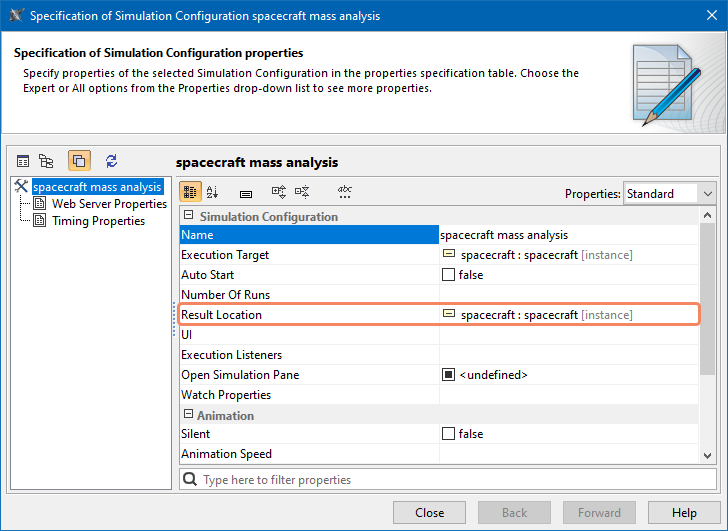Enable the Auto Start checkbox
The height and width of the screenshot is (531, 728).
[x=448, y=275]
